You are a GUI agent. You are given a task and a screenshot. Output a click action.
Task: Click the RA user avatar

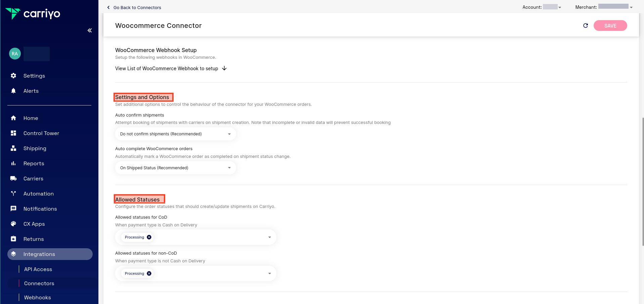[15, 54]
